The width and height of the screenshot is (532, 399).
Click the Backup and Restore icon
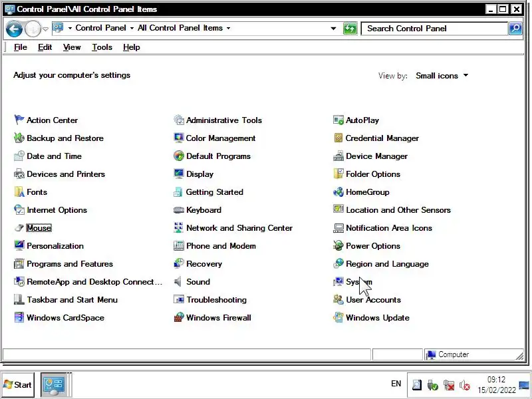click(x=19, y=138)
